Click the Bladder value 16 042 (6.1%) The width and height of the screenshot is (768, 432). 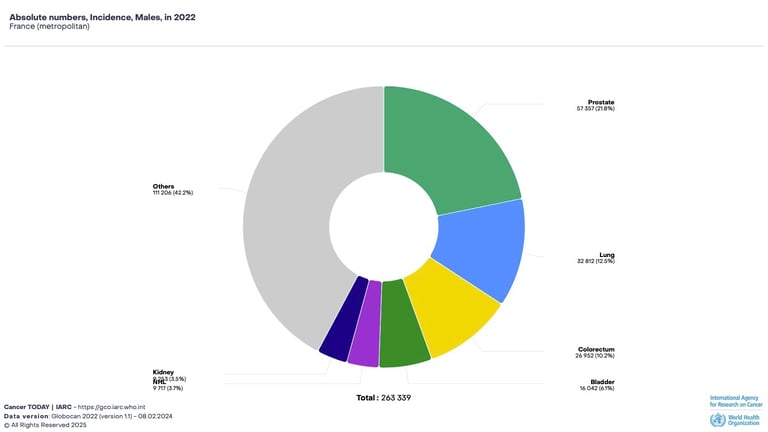pyautogui.click(x=597, y=388)
